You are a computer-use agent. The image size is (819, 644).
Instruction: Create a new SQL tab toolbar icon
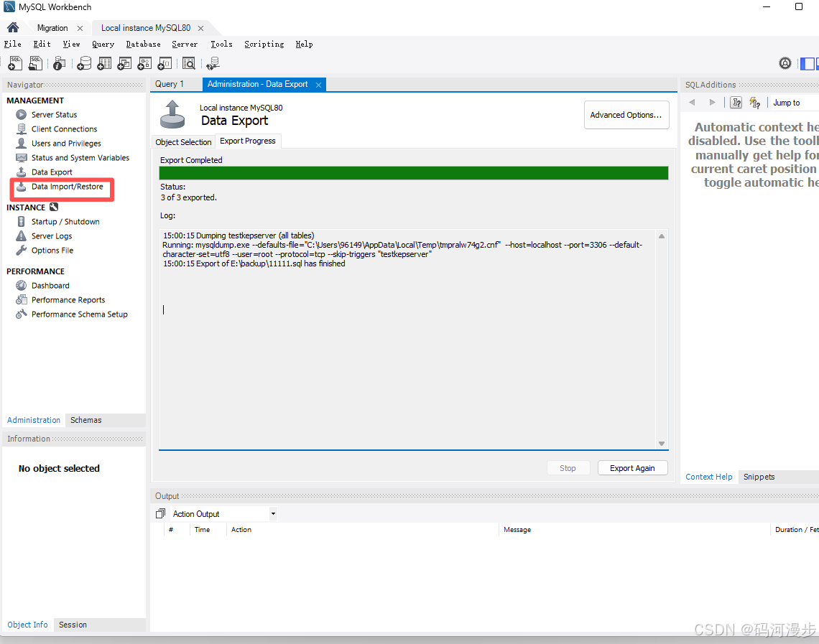(x=15, y=63)
